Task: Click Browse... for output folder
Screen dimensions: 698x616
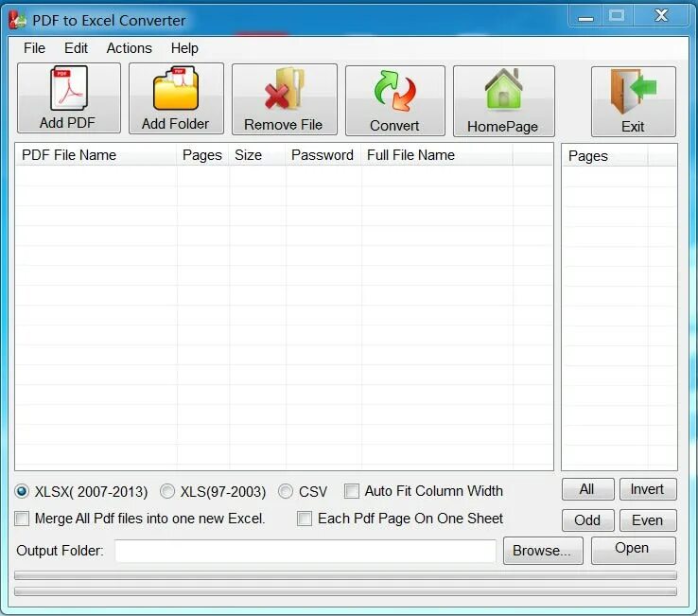Action: (543, 551)
